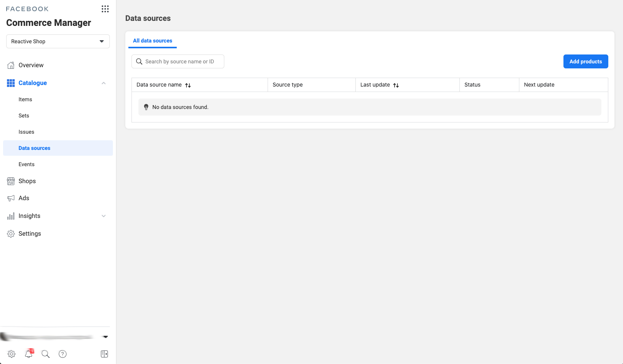Click the search magnifier in bottom toolbar
Image resolution: width=623 pixels, height=364 pixels.
[46, 354]
